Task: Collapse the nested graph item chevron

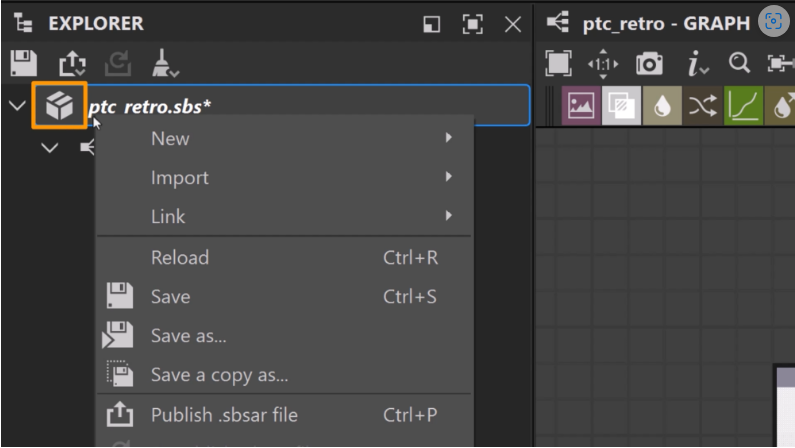Action: tap(50, 147)
